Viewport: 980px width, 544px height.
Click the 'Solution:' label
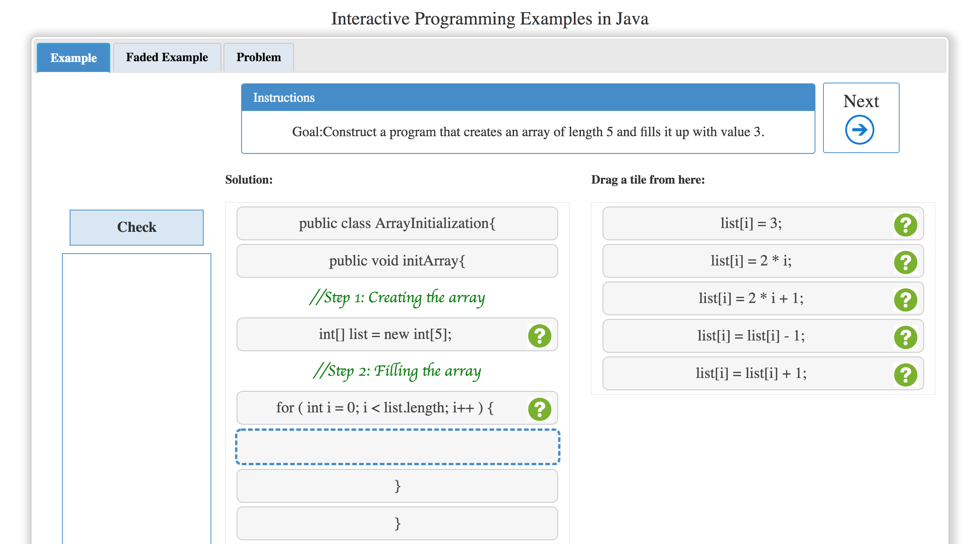coord(249,179)
